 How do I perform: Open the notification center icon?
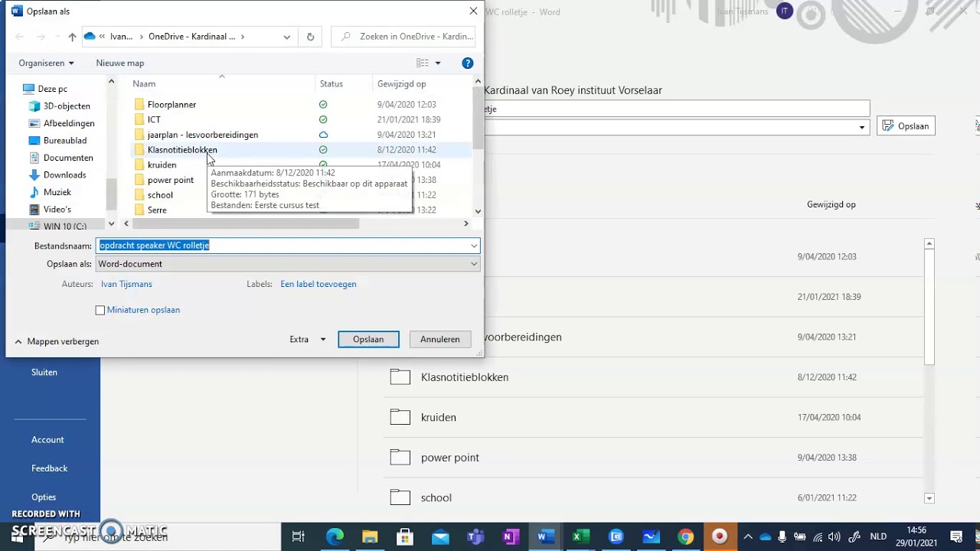[x=956, y=536]
